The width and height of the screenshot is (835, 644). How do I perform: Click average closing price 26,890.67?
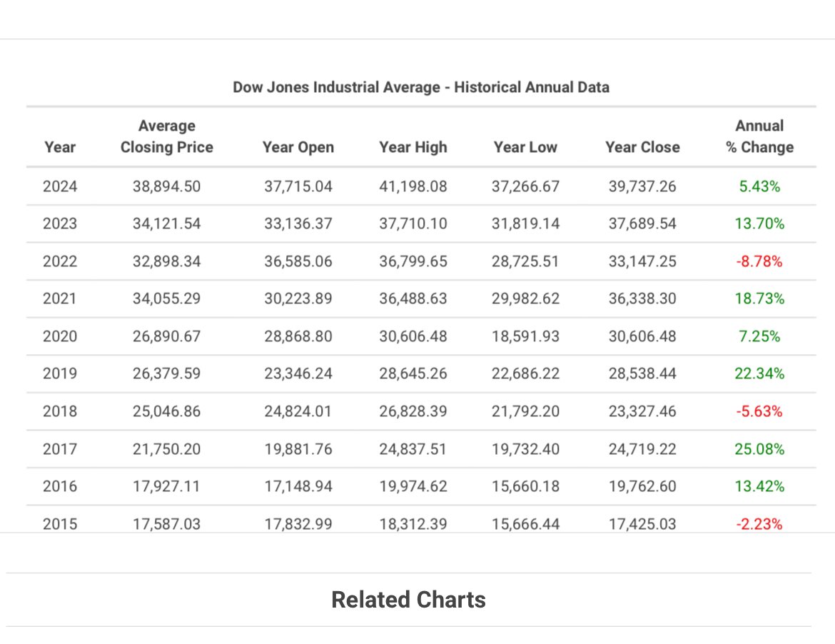click(x=167, y=337)
